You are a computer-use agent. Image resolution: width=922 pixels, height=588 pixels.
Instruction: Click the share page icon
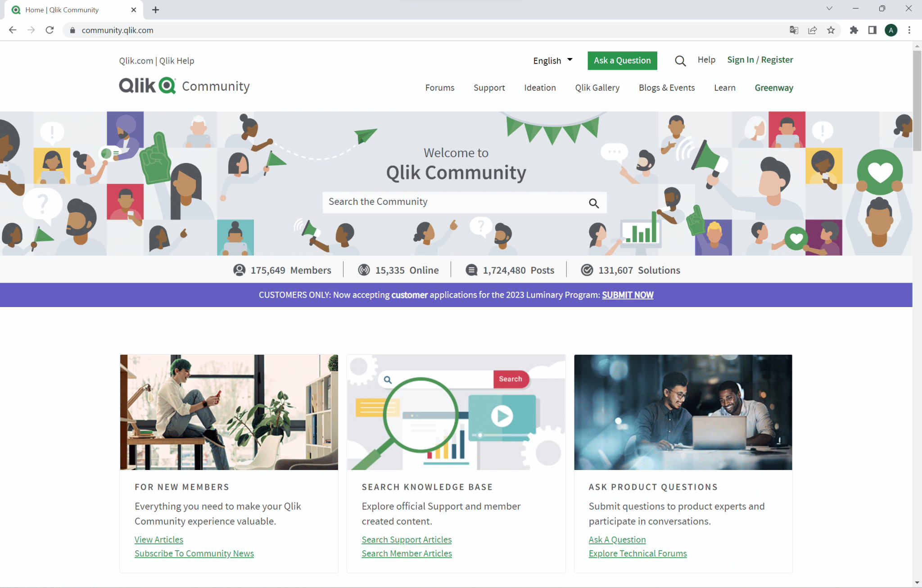pyautogui.click(x=812, y=30)
